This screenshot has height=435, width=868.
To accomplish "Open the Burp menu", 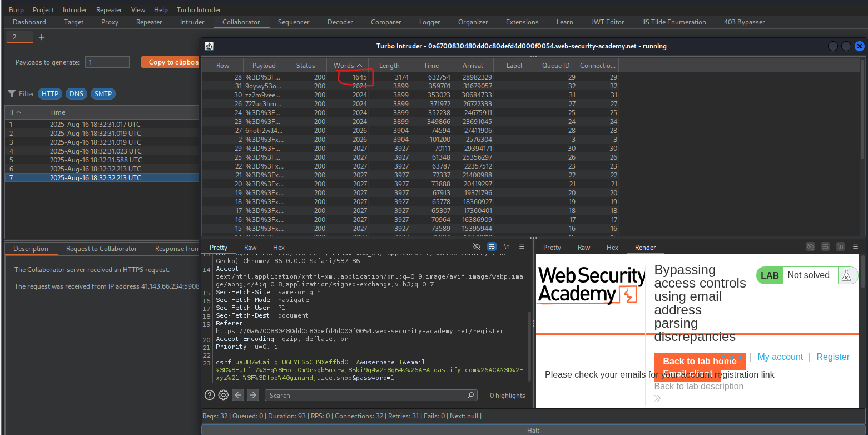I will point(16,9).
